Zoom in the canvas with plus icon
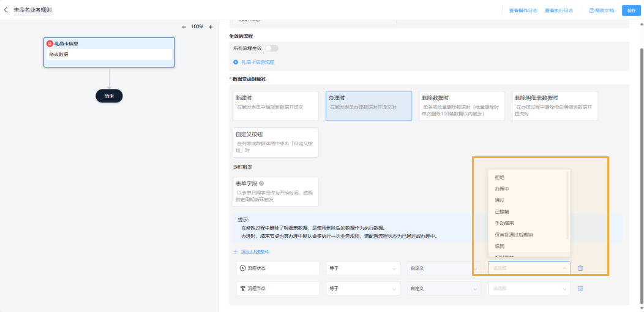644x312 pixels. [x=211, y=27]
